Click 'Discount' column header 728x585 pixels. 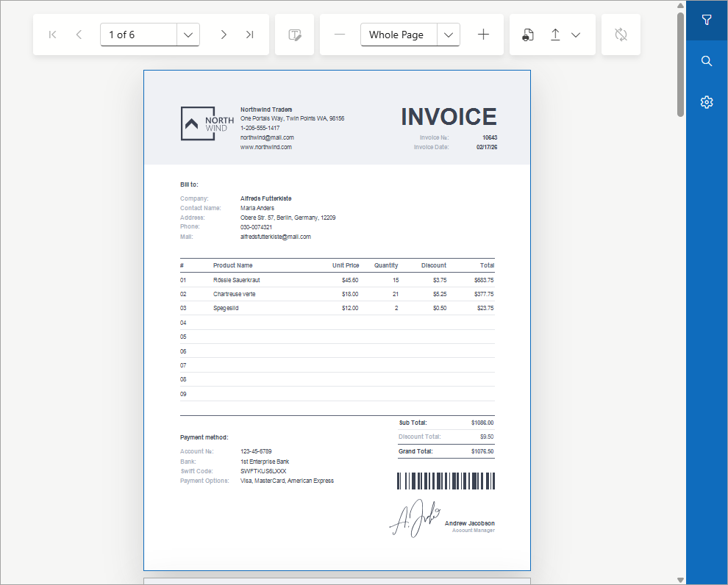434,265
